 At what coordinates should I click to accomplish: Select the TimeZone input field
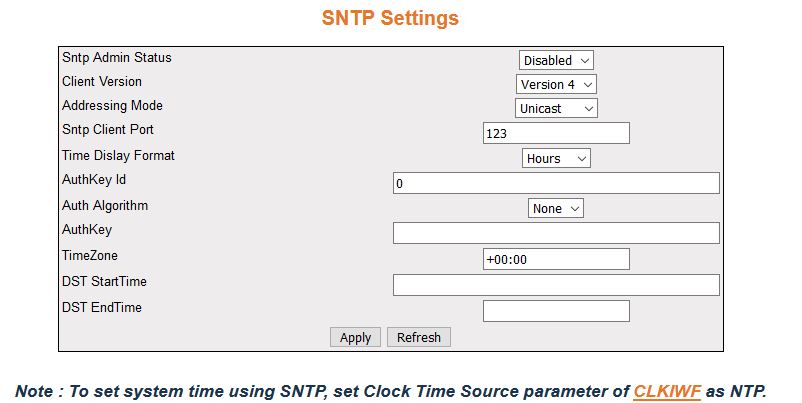click(556, 259)
